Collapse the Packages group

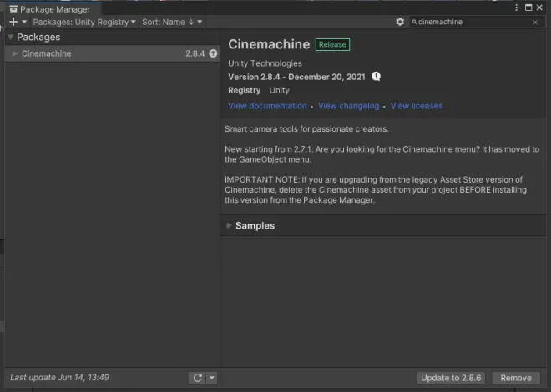point(10,37)
